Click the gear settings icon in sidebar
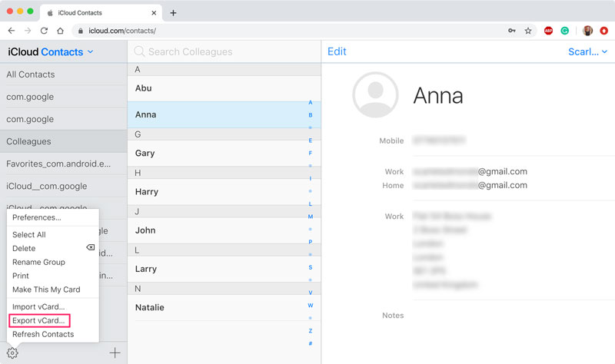Viewport: 615px width, 364px height. click(12, 353)
